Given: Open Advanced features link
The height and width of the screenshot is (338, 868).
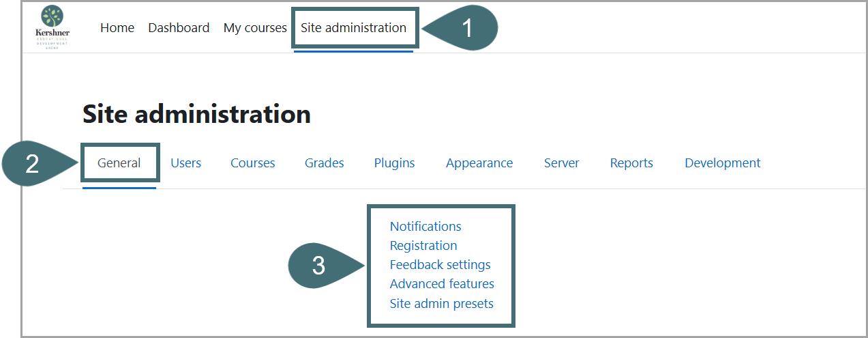Looking at the screenshot, I should pyautogui.click(x=442, y=284).
